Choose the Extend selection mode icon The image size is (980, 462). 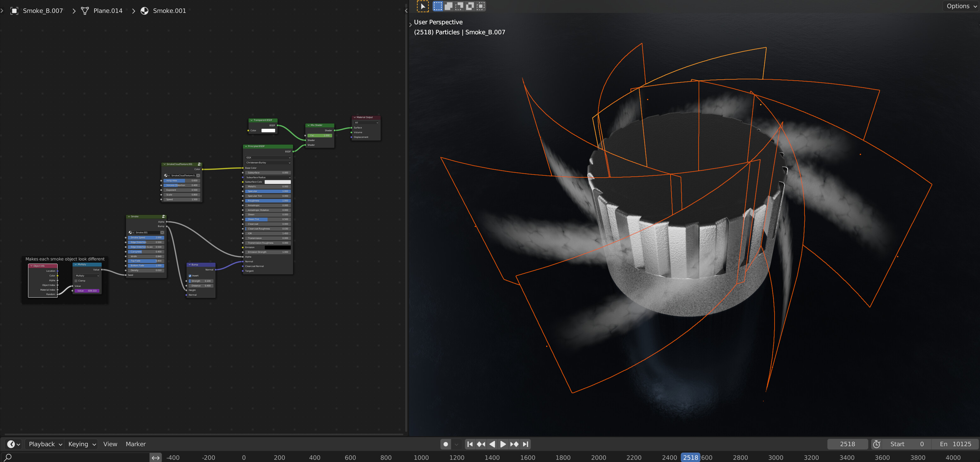click(448, 6)
